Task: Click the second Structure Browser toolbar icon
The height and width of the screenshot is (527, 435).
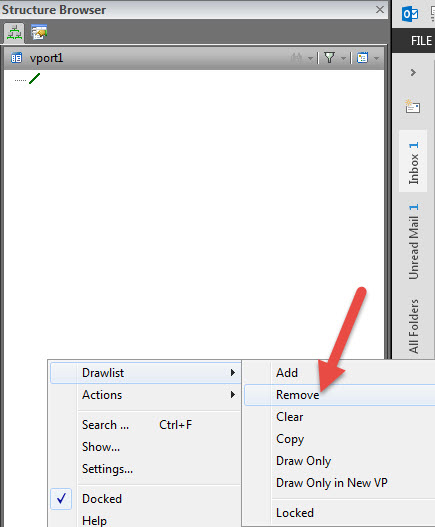Action: 39,32
